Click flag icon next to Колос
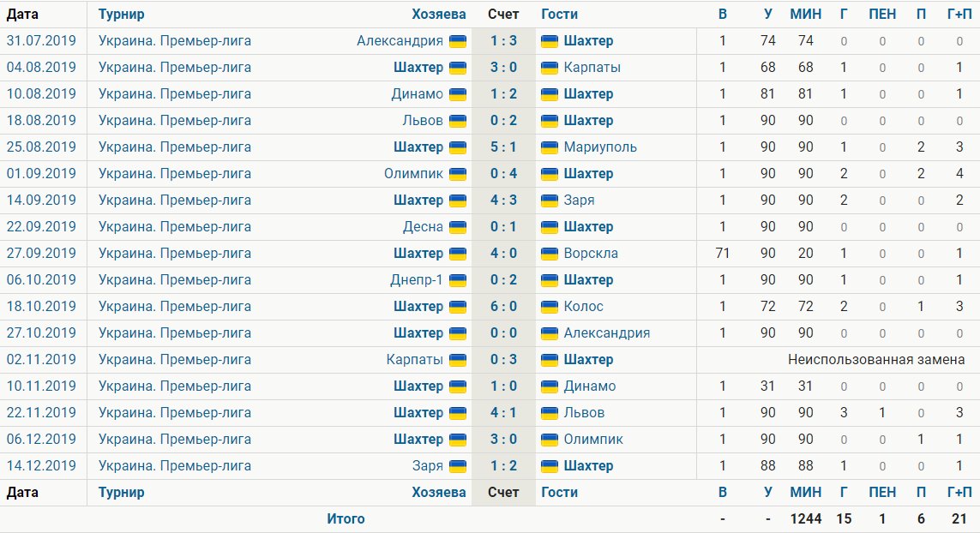The image size is (980, 533). pyautogui.click(x=550, y=307)
